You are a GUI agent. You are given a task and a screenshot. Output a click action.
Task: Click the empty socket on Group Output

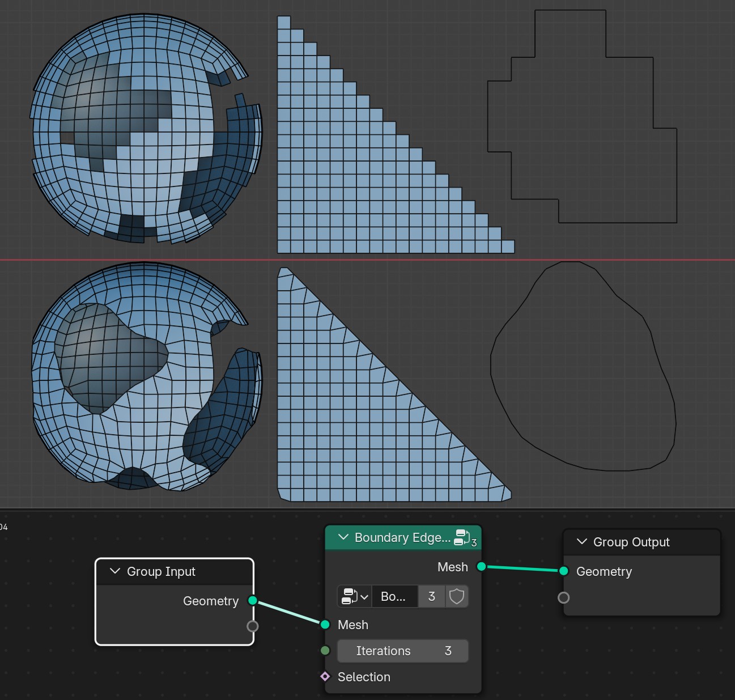563,597
